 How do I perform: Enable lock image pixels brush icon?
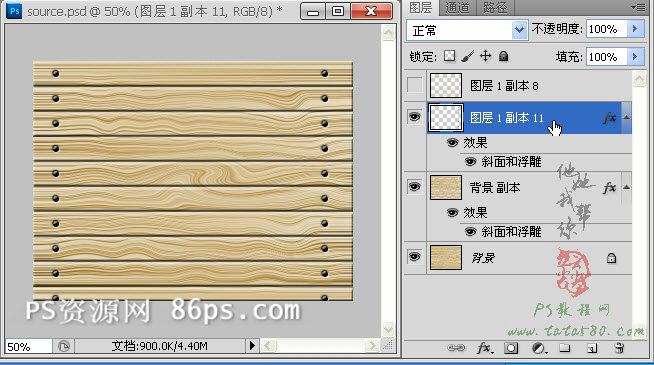[468, 56]
